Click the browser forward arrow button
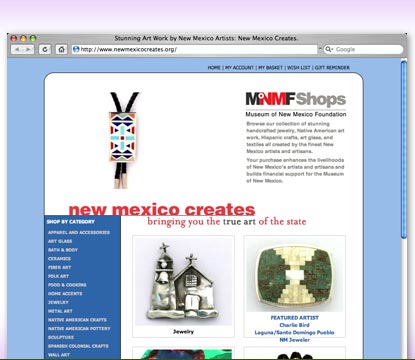This screenshot has width=415, height=360. coord(28,49)
